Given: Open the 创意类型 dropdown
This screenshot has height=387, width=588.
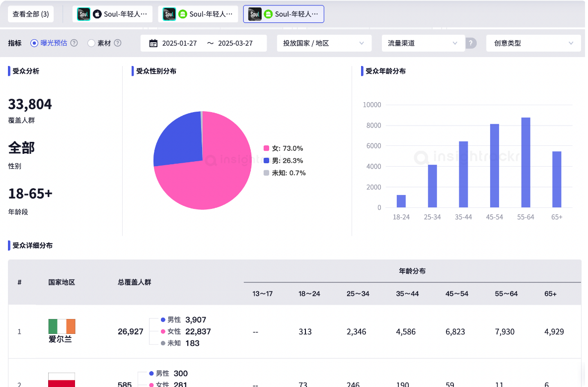Looking at the screenshot, I should pyautogui.click(x=534, y=43).
